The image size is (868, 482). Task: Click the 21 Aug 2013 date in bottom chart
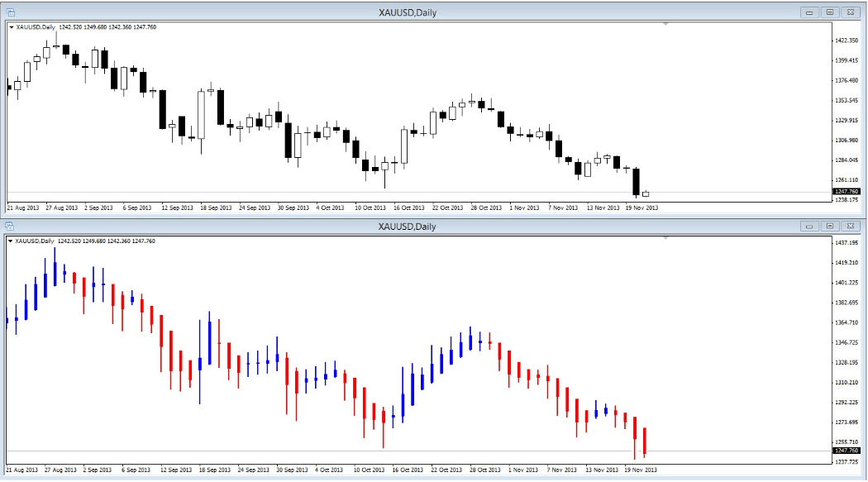tap(21, 470)
